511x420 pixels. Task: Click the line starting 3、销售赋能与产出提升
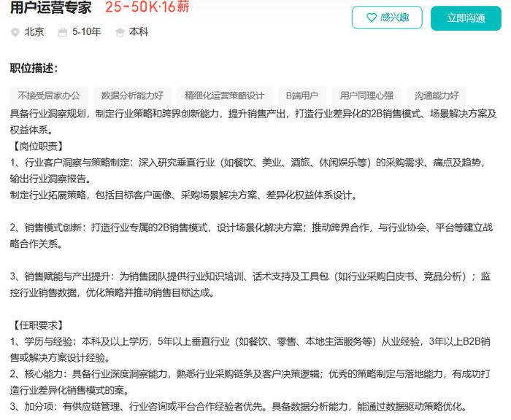250,276
